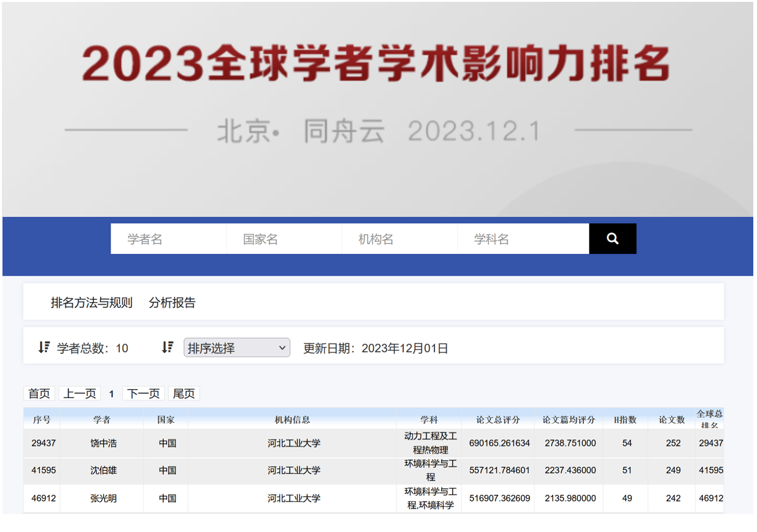Click the 论文总评分 column header
Image resolution: width=757 pixels, height=532 pixels.
497,420
